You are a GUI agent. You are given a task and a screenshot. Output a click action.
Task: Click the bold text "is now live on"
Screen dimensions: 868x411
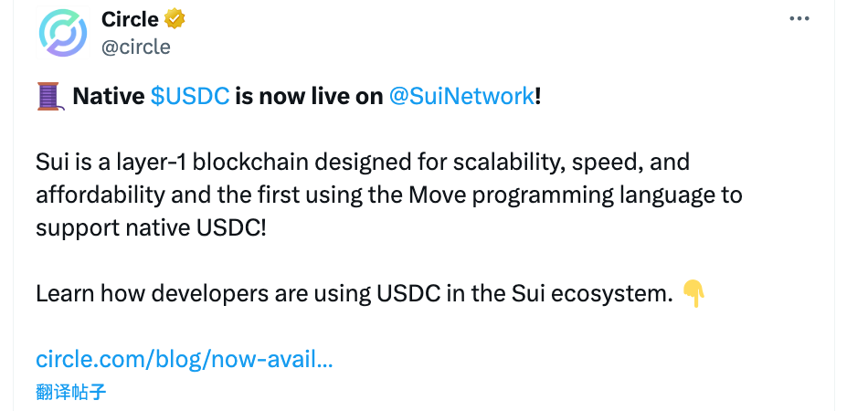(x=309, y=97)
